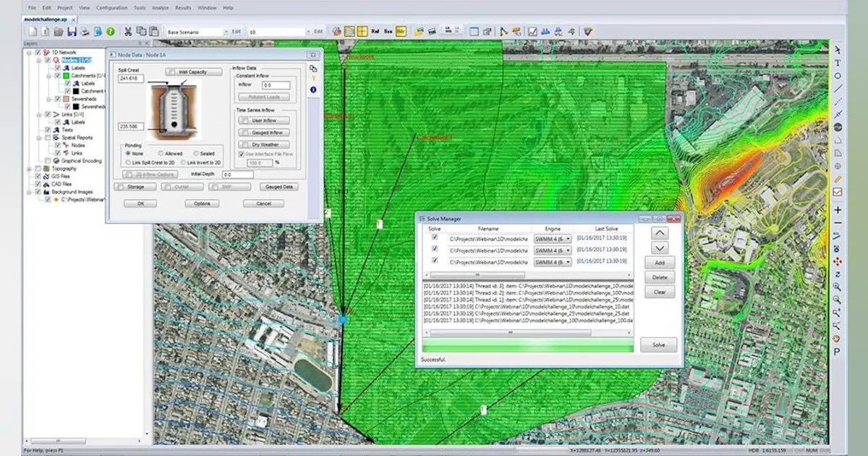Open the Node Data Inlet Capacity image tool
Image resolution: width=868 pixels, height=456 pixels.
(192, 72)
